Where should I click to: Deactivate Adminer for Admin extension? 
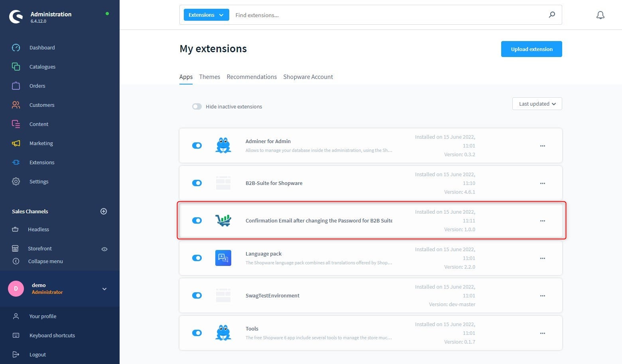[x=197, y=146]
